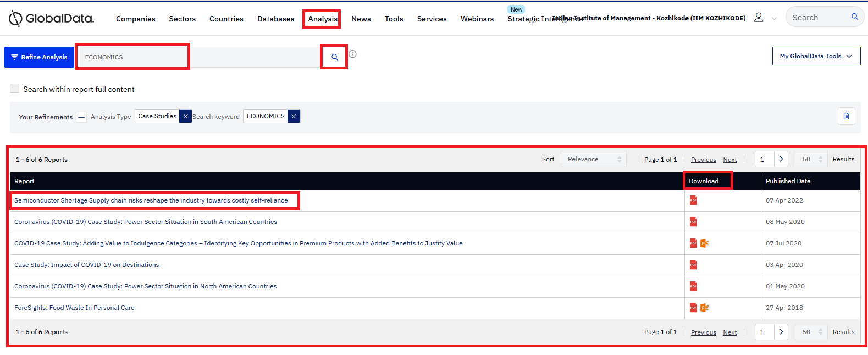Image resolution: width=868 pixels, height=355 pixels.
Task: Download PDF of ForeSights Food Waste report
Action: pyautogui.click(x=693, y=308)
